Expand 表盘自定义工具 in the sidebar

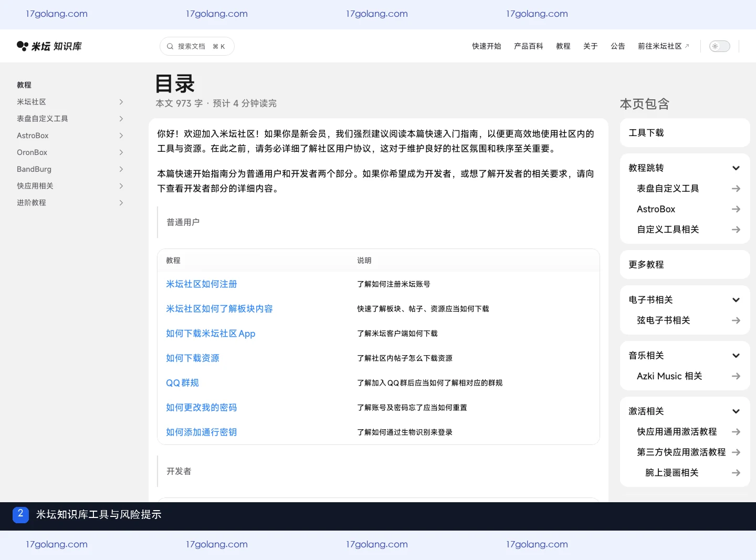121,119
